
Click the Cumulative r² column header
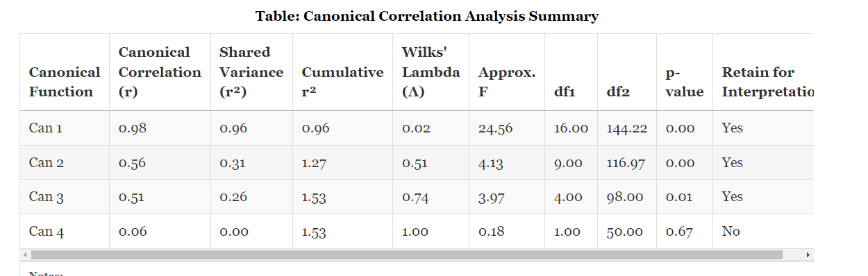[x=343, y=82]
